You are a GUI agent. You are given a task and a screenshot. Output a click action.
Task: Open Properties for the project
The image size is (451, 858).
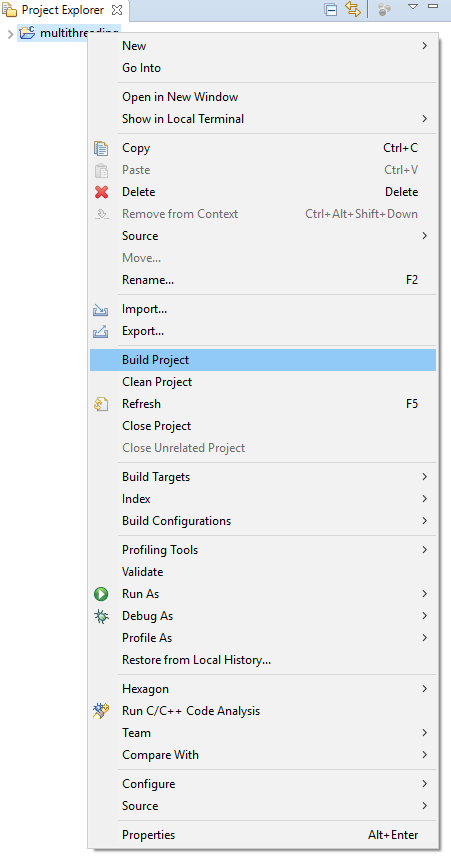[263, 835]
